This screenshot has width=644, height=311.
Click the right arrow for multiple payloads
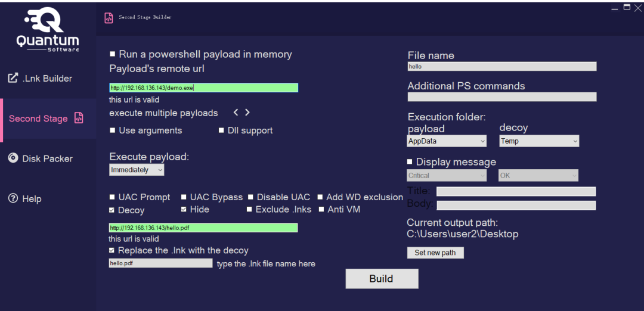[247, 112]
